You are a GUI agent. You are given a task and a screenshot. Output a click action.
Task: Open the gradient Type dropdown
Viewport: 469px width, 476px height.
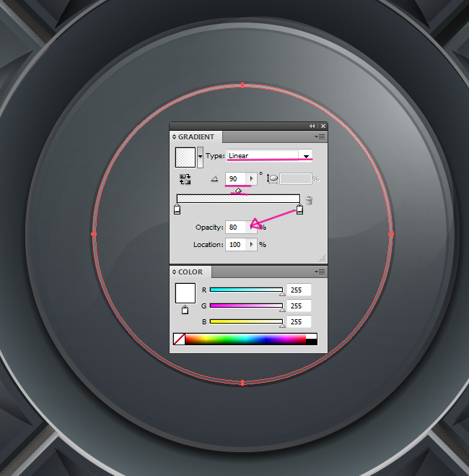click(x=306, y=156)
